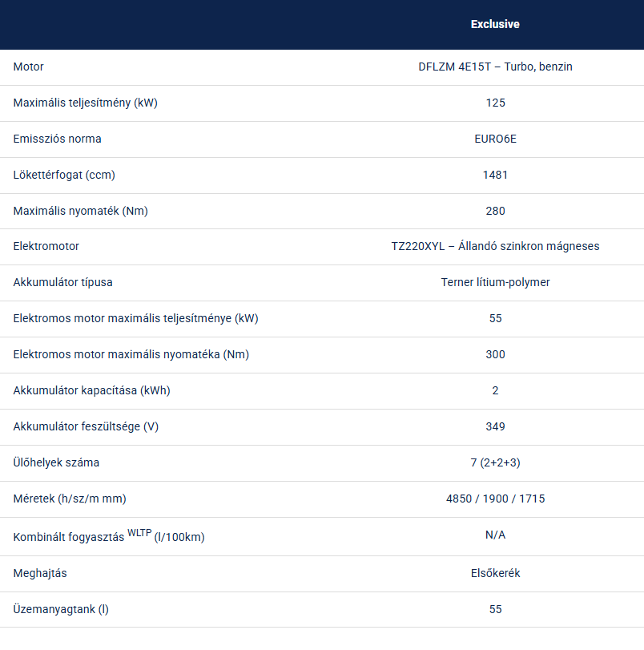
Task: Click the seat count value 7 (2+2+3)
Action: point(495,462)
